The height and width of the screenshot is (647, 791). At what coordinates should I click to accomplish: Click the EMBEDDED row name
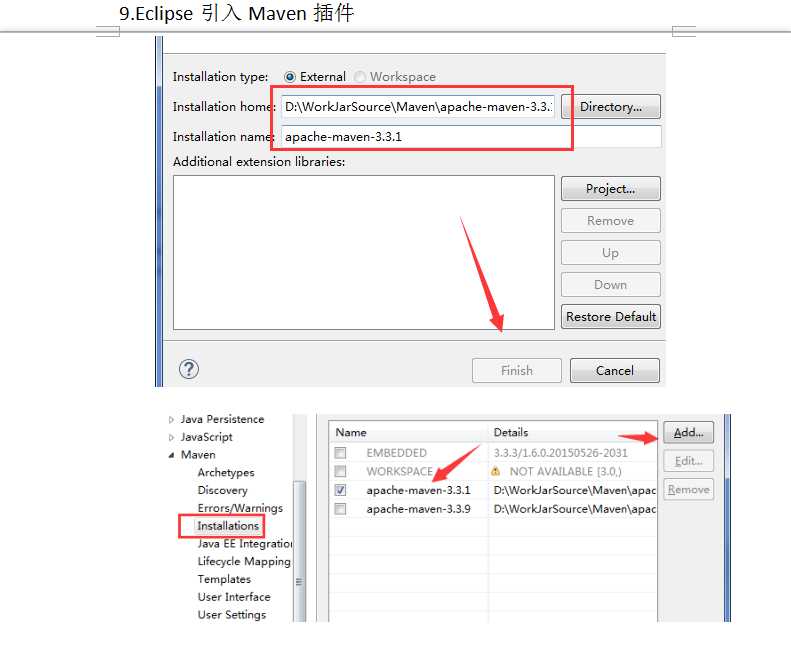pyautogui.click(x=397, y=453)
